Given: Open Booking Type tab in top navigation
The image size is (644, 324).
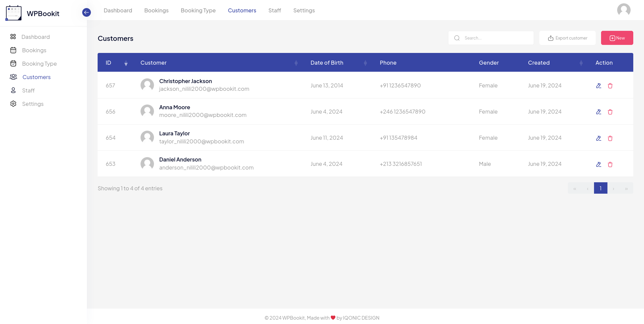Looking at the screenshot, I should point(198,10).
